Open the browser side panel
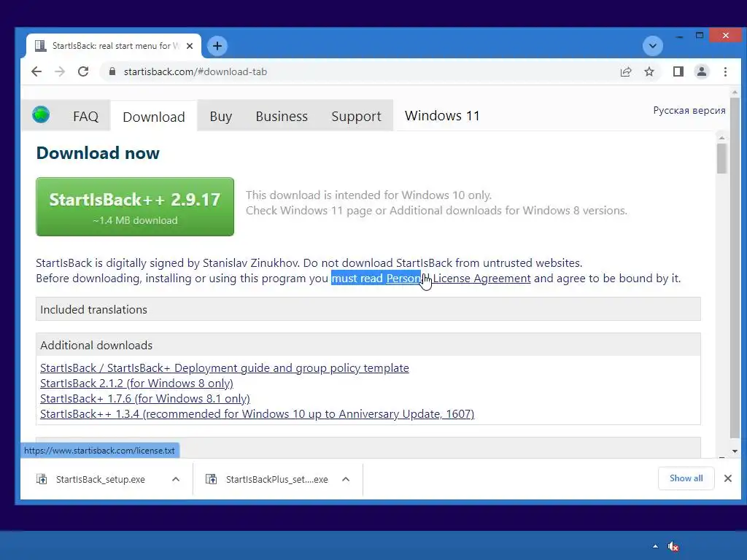The height and width of the screenshot is (560, 747). [x=678, y=72]
